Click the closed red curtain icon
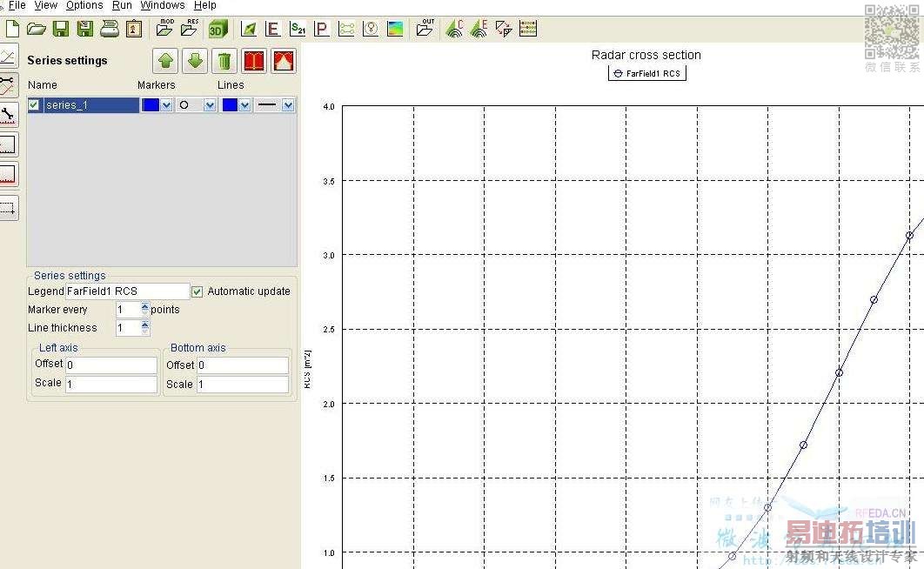The height and width of the screenshot is (569, 924). pos(254,61)
